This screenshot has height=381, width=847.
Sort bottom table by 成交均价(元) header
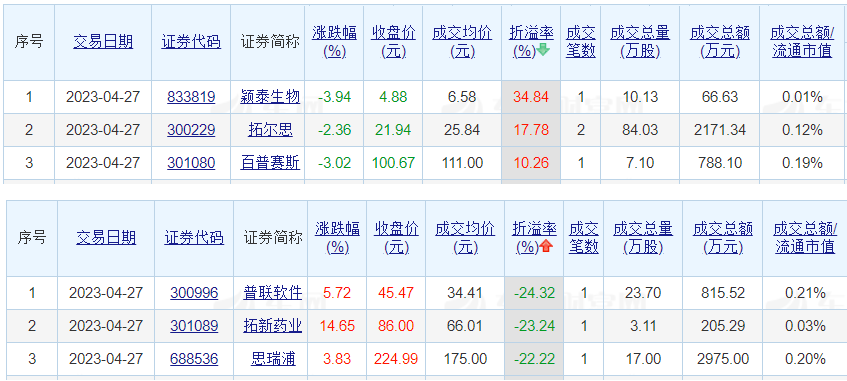click(465, 238)
